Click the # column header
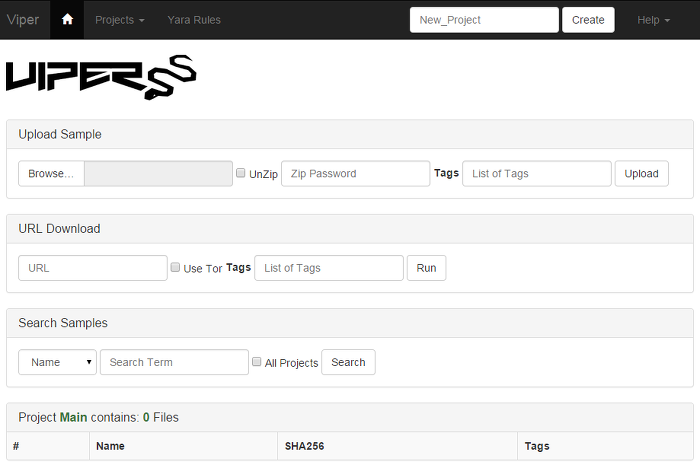The height and width of the screenshot is (468, 700). click(x=16, y=446)
